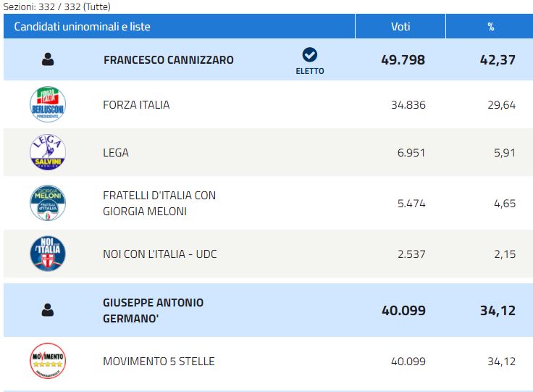Select the Voti column header
Screen dimensions: 533x392
click(400, 27)
